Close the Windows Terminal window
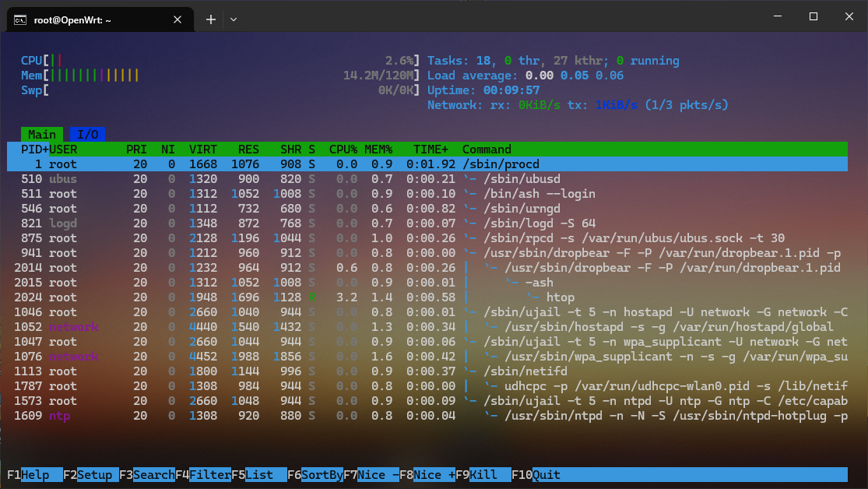This screenshot has width=868, height=489. point(849,16)
